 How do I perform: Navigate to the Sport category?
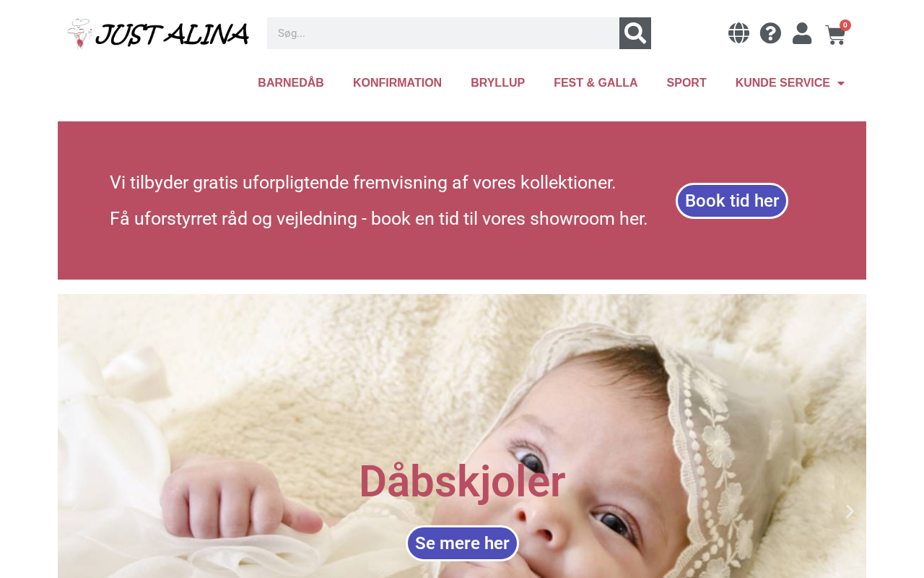click(x=687, y=83)
